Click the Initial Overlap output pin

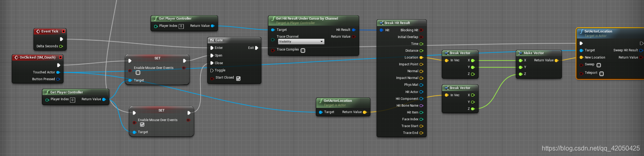pyautogui.click(x=421, y=37)
